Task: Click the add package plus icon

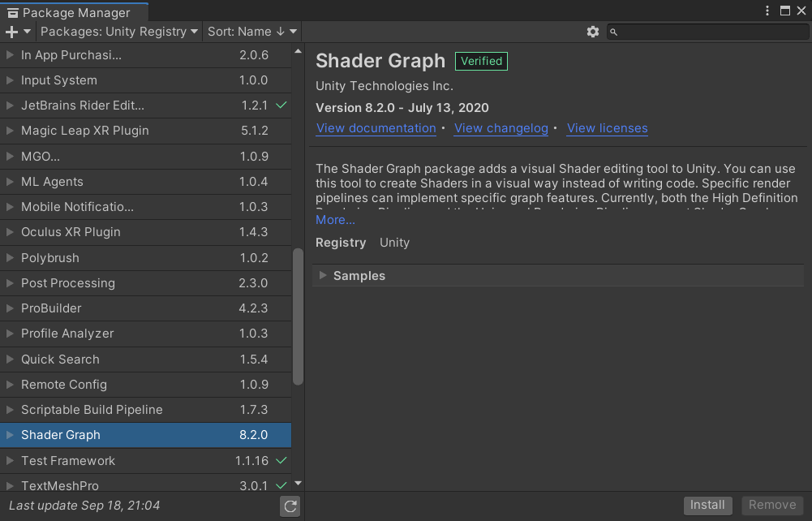Action: (11, 32)
